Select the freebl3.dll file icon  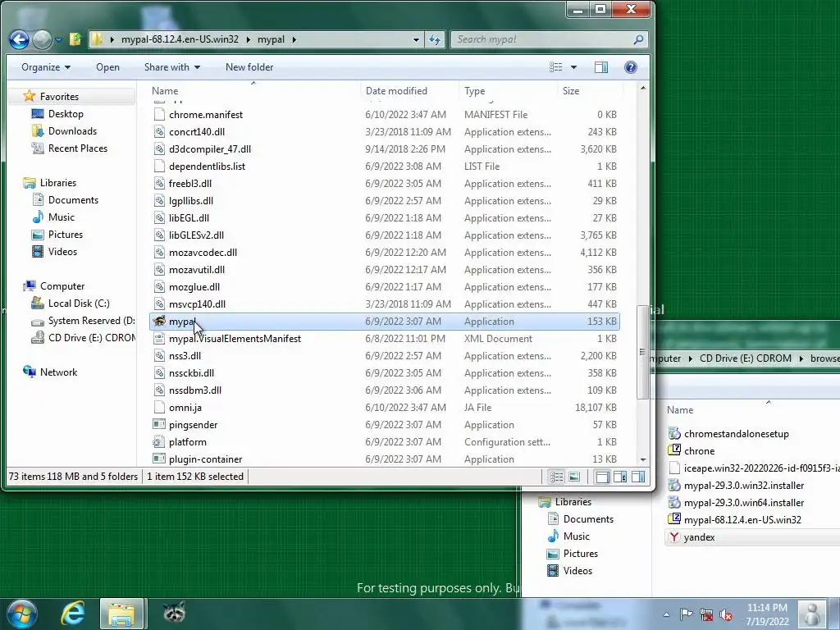pos(159,183)
